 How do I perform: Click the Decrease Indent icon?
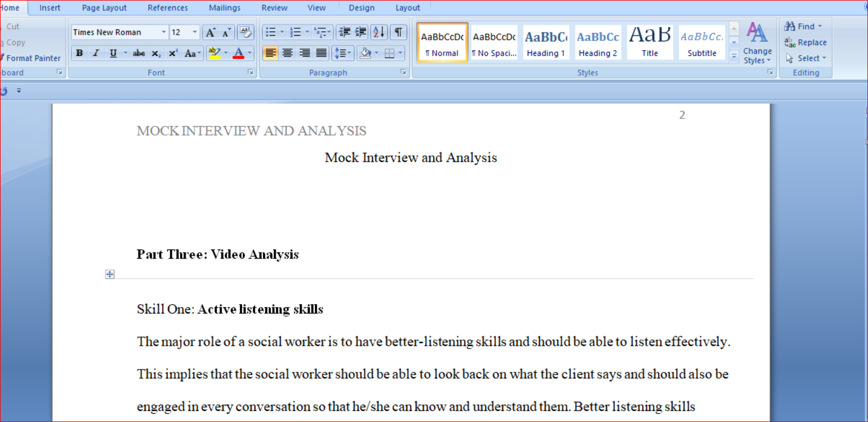[x=344, y=32]
